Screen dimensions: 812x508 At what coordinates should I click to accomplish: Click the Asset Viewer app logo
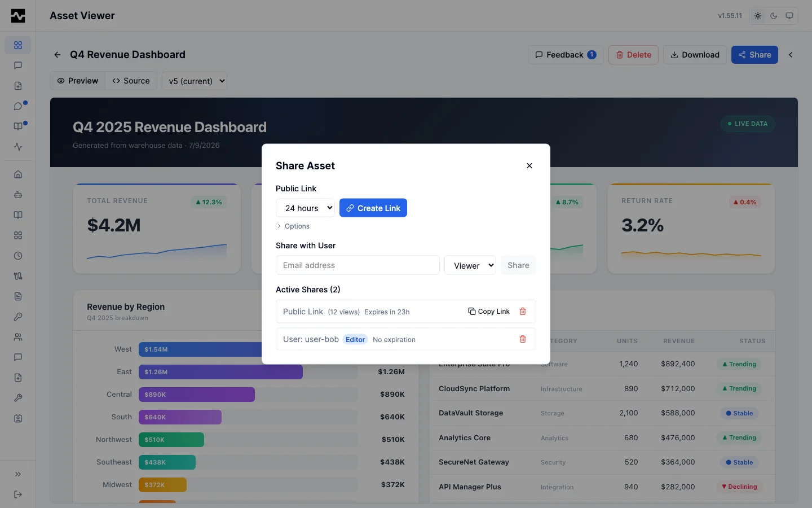tap(18, 16)
